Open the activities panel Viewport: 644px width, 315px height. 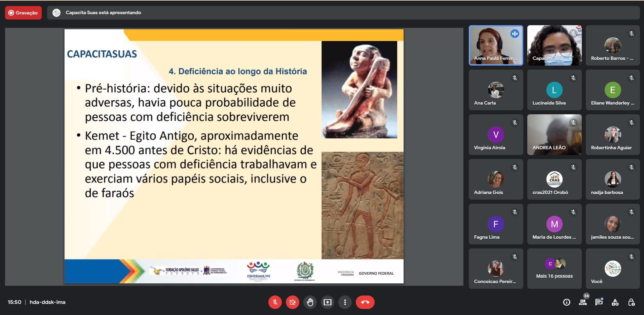tap(615, 302)
